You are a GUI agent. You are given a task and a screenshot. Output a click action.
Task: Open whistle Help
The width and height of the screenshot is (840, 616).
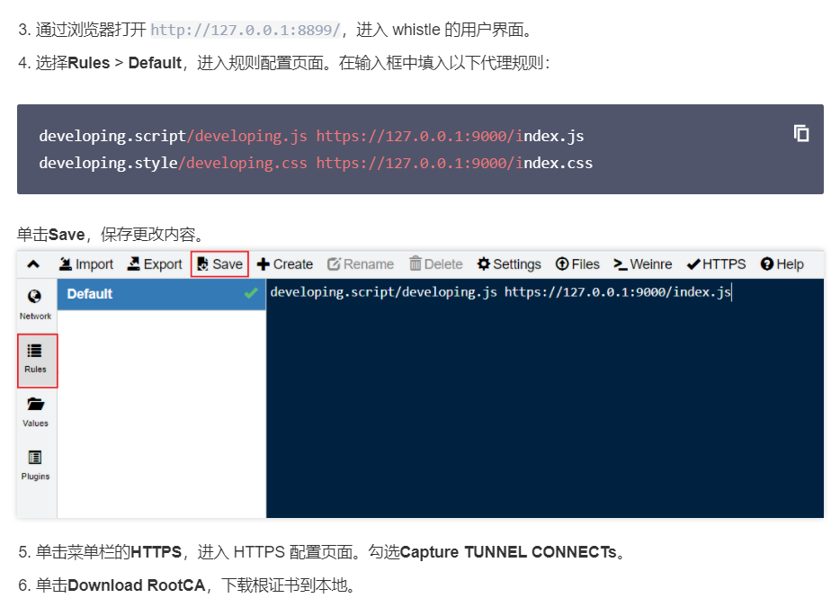pos(782,263)
